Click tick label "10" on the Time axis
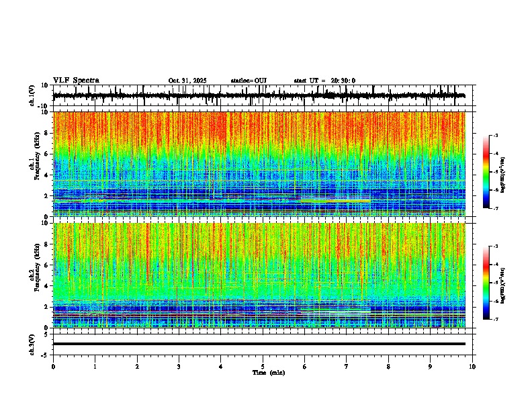Screen dimensions: 532x411 pos(472,367)
